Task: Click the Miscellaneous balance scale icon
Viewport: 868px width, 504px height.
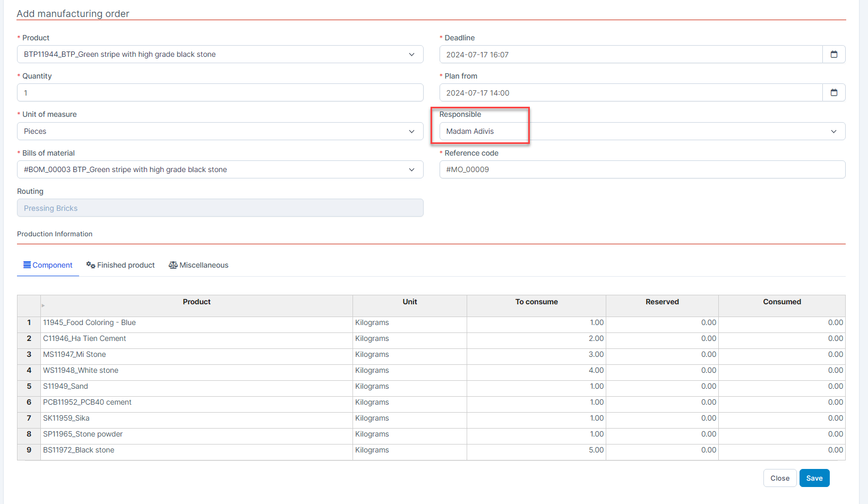Action: point(173,265)
